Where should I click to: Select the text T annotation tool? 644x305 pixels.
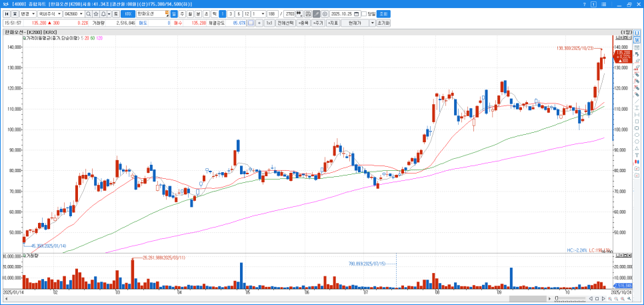coord(637,155)
